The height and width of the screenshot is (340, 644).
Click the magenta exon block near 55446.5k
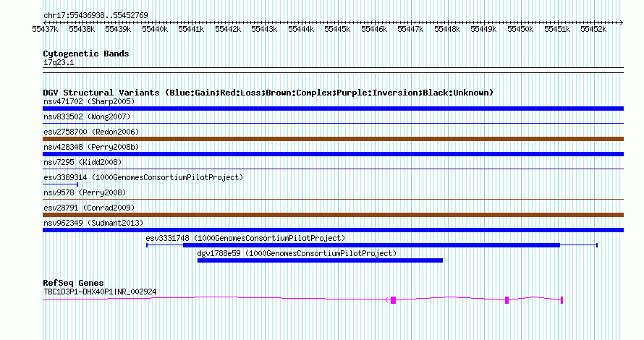393,300
